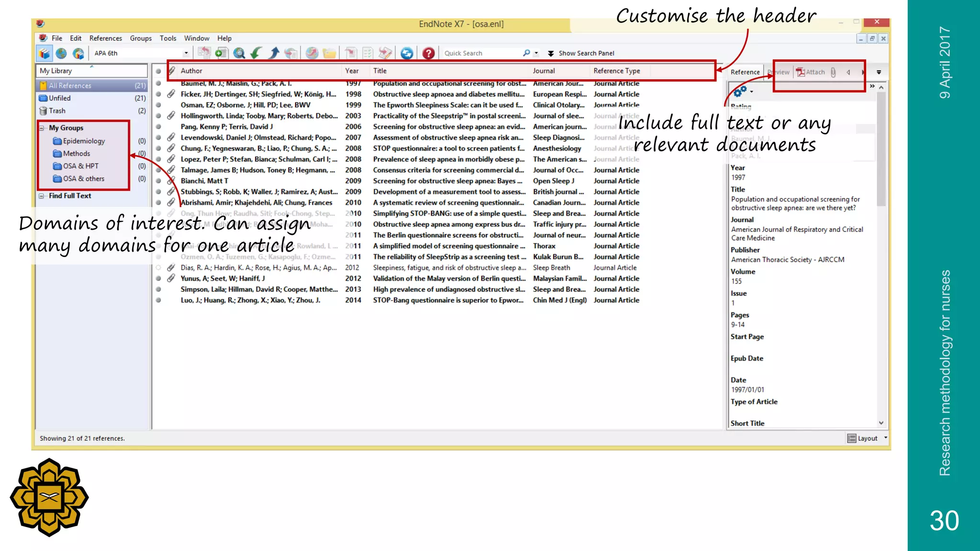Click the New Reference toolbar icon

pyautogui.click(x=221, y=53)
